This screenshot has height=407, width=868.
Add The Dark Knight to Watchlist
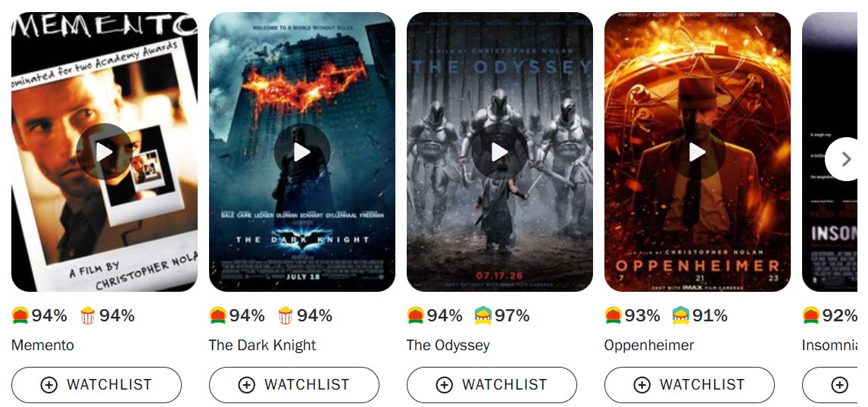[x=294, y=385]
